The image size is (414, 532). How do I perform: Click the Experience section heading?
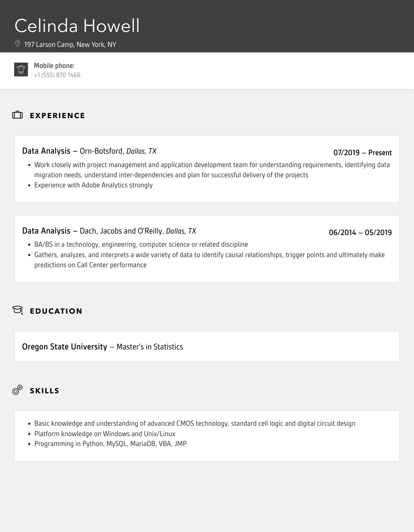tap(57, 116)
